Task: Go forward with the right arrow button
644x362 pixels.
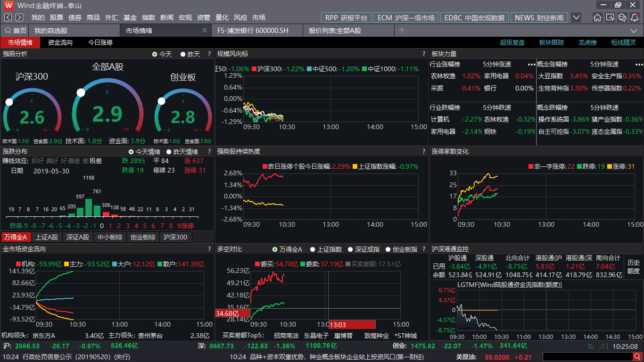Action: [19, 17]
